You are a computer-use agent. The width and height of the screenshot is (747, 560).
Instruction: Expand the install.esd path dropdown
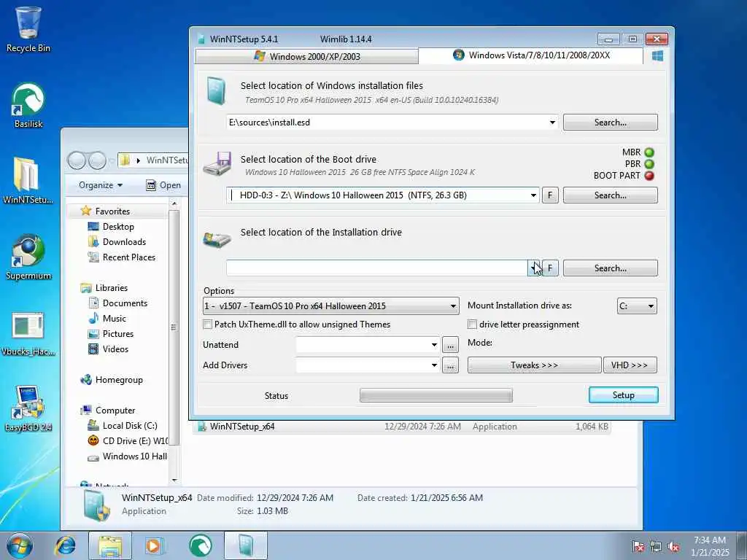pyautogui.click(x=553, y=122)
